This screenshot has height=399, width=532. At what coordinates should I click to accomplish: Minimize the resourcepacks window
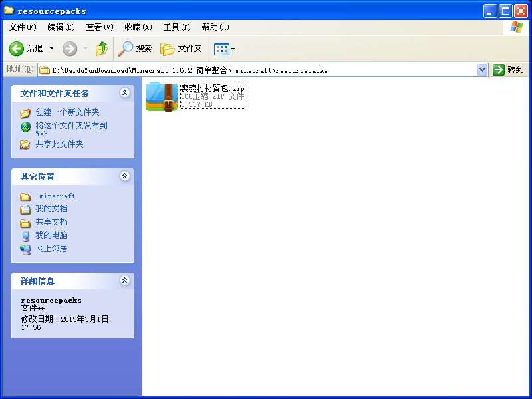click(x=489, y=11)
